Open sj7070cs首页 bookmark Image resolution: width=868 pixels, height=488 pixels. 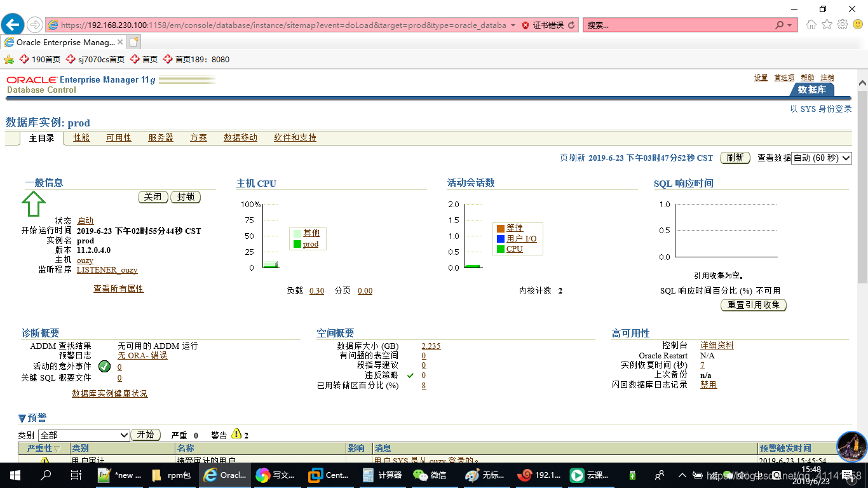click(95, 59)
